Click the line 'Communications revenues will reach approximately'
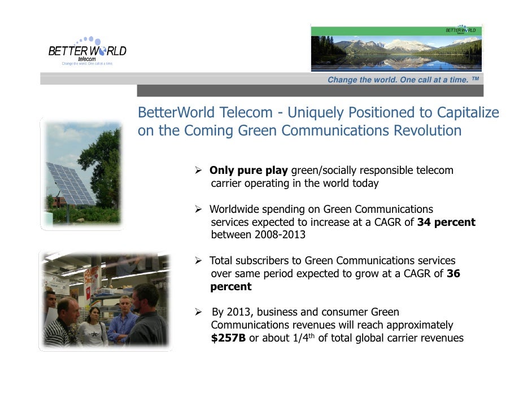This screenshot has width=532, height=411. [332, 325]
